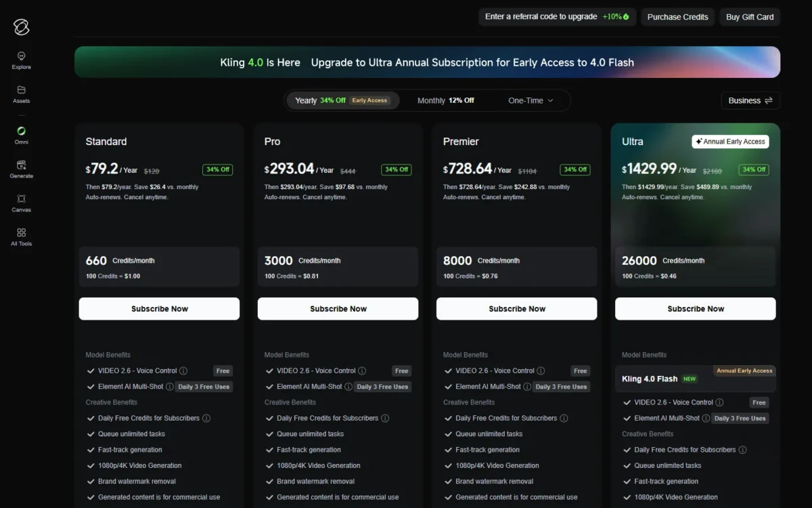Screen dimensions: 812x508
Task: Click 100 Credits = $0.81 text
Action: 292,276
